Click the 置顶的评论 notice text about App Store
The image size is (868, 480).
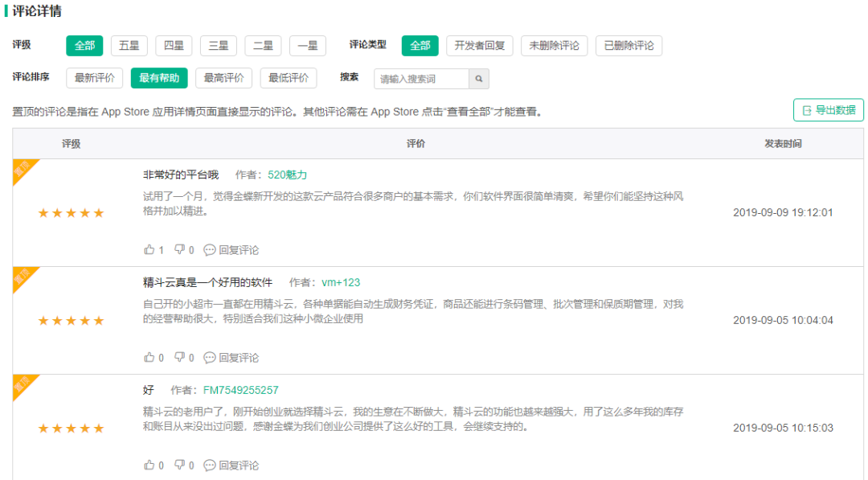click(x=276, y=112)
